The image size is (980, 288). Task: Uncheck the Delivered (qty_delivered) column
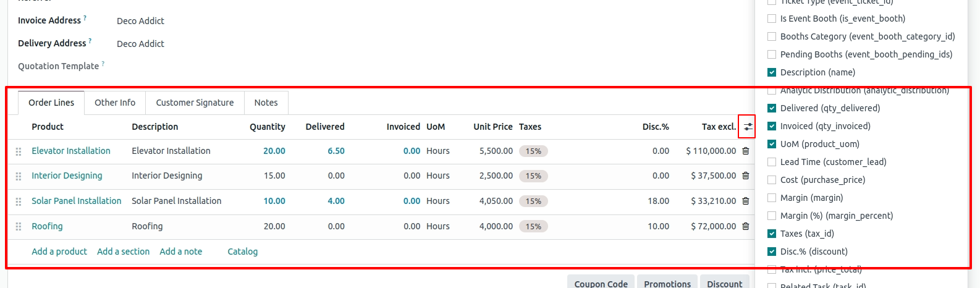click(772, 108)
